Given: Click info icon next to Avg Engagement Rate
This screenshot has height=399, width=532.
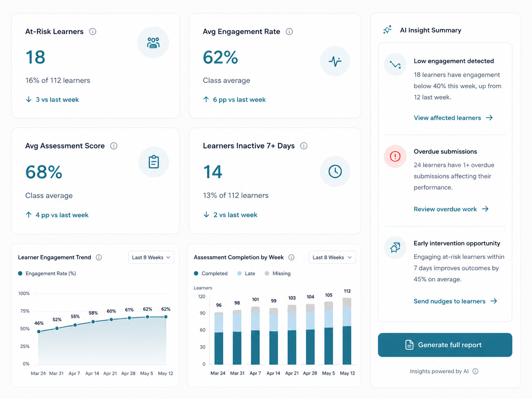Looking at the screenshot, I should 289,32.
